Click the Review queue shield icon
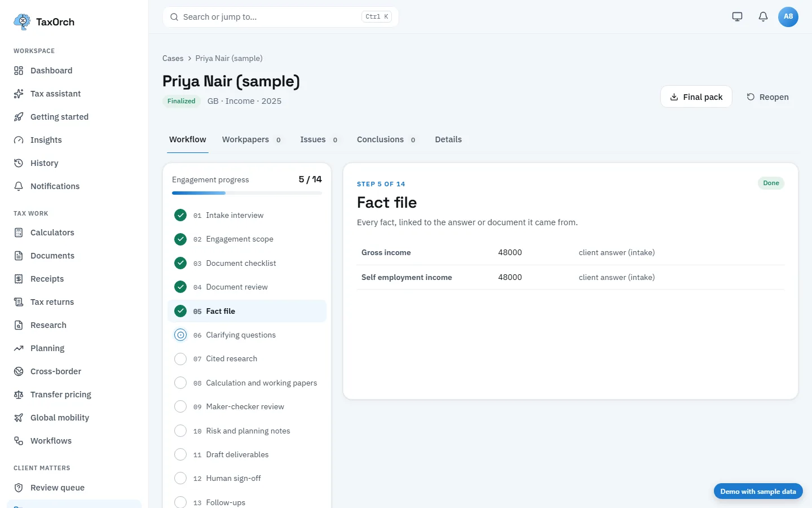This screenshot has width=812, height=508. click(19, 488)
